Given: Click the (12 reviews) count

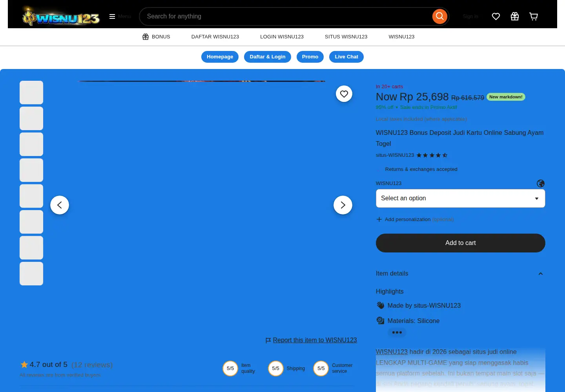Looking at the screenshot, I should (92, 365).
